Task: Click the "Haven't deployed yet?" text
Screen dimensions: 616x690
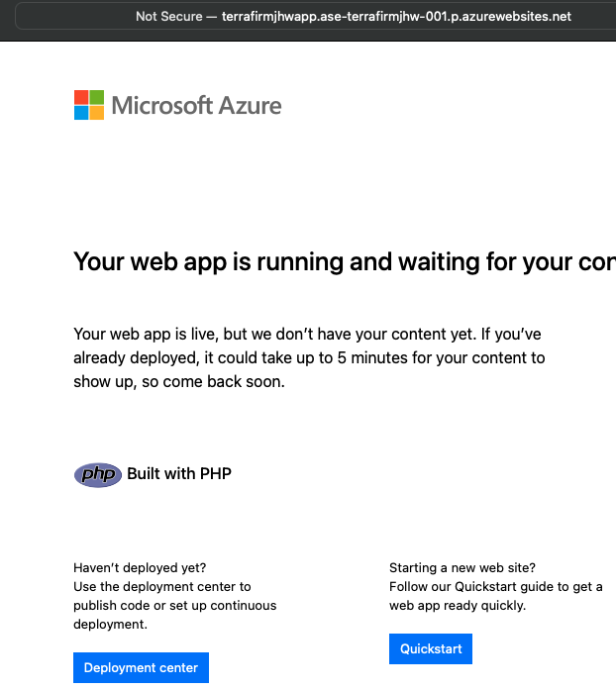Action: click(x=140, y=568)
